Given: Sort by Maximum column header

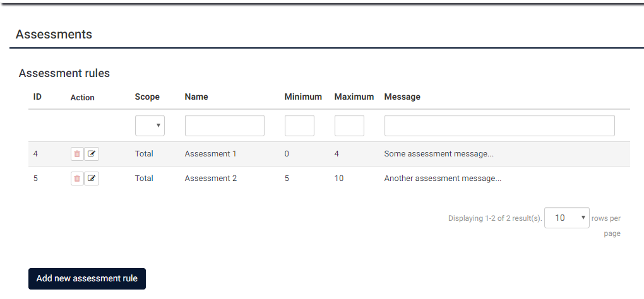Looking at the screenshot, I should tap(354, 97).
